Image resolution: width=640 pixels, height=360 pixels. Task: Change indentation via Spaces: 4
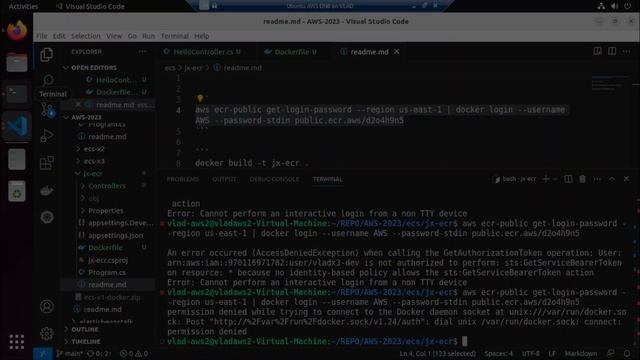(x=498, y=353)
